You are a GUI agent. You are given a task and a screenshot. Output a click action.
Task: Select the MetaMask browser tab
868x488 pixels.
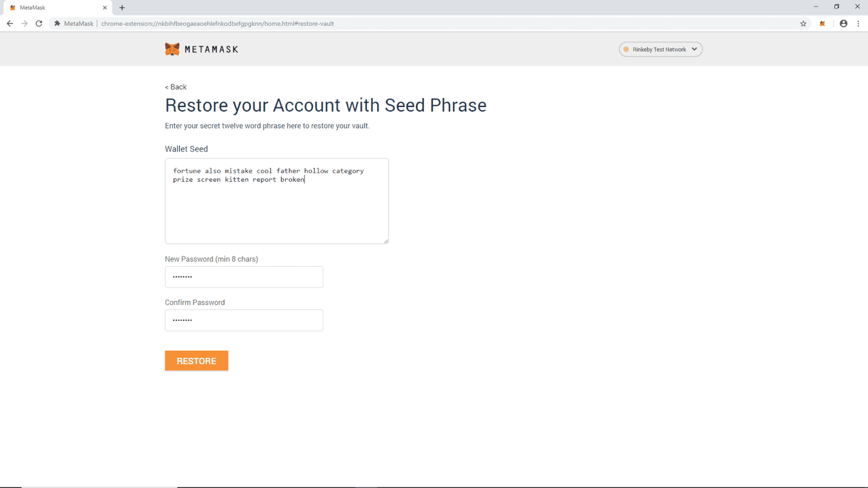point(57,8)
